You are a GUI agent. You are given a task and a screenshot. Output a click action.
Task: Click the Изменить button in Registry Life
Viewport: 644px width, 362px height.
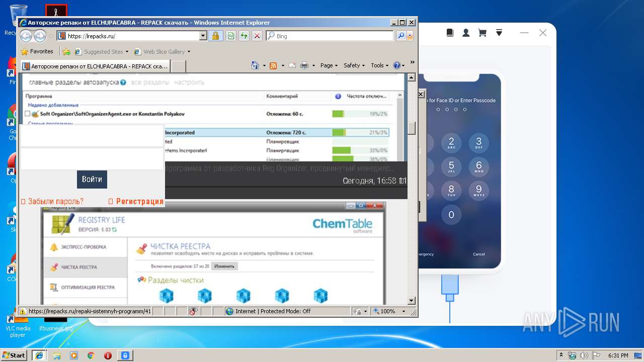click(x=224, y=266)
